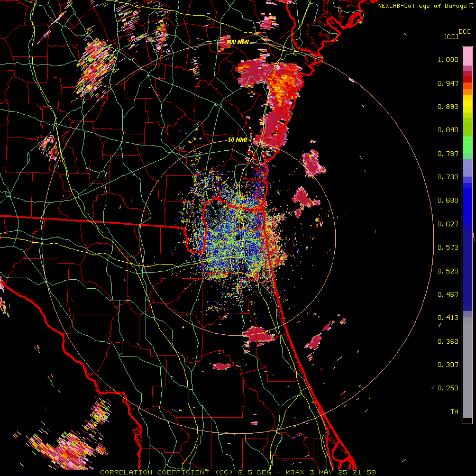The width and height of the screenshot is (476, 476).
Task: Click the 0.413 scale value
Action: [x=448, y=318]
